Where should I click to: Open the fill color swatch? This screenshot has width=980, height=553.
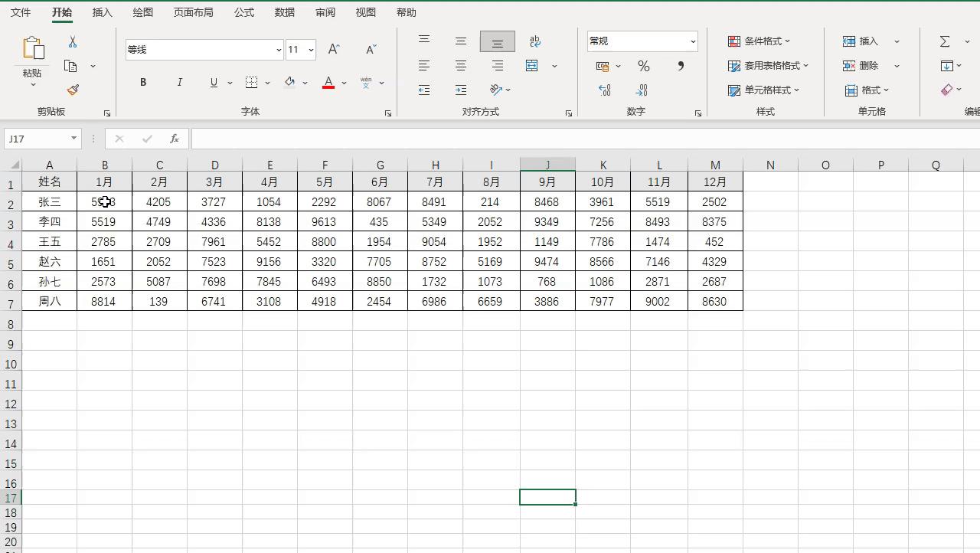coord(289,82)
